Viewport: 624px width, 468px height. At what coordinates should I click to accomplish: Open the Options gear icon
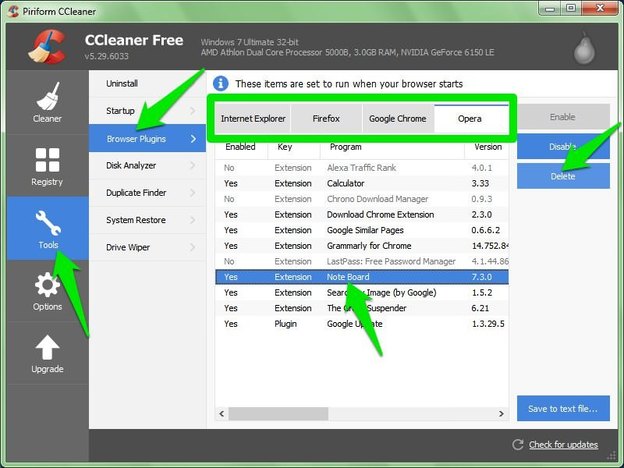pos(46,286)
